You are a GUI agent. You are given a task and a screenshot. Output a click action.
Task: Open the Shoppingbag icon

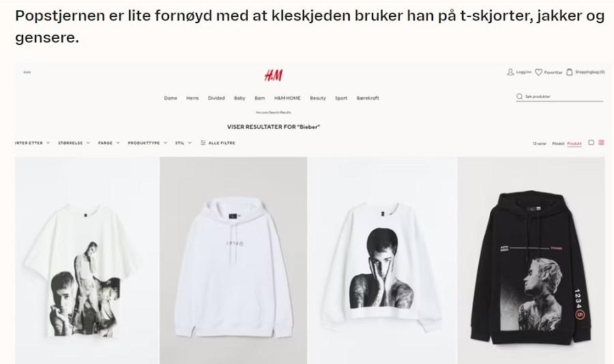pos(570,72)
